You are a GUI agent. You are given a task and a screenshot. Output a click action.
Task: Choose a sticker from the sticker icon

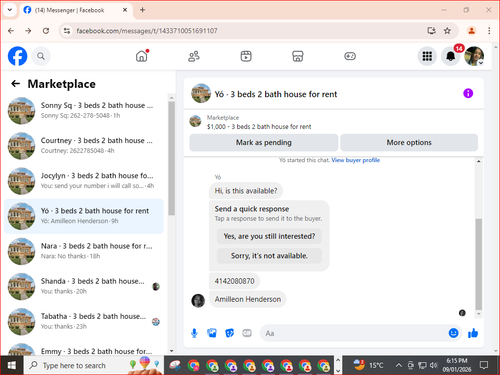coord(230,333)
